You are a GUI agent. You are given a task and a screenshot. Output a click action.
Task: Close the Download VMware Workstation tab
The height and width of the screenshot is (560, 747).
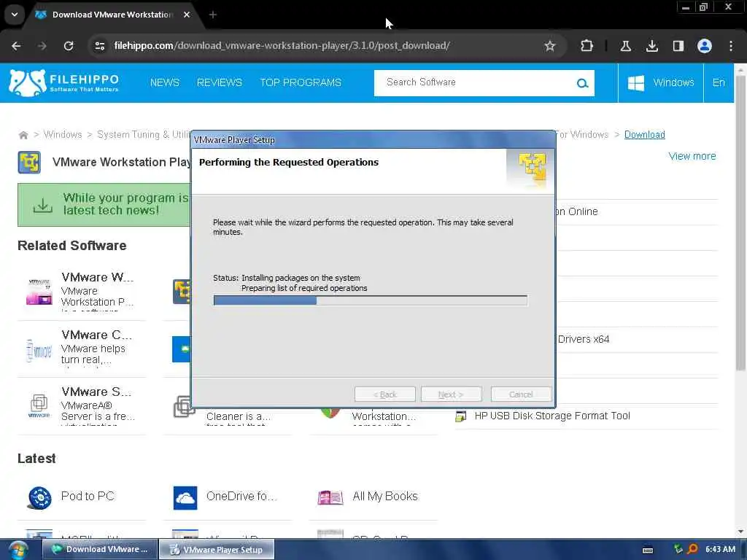pos(187,15)
